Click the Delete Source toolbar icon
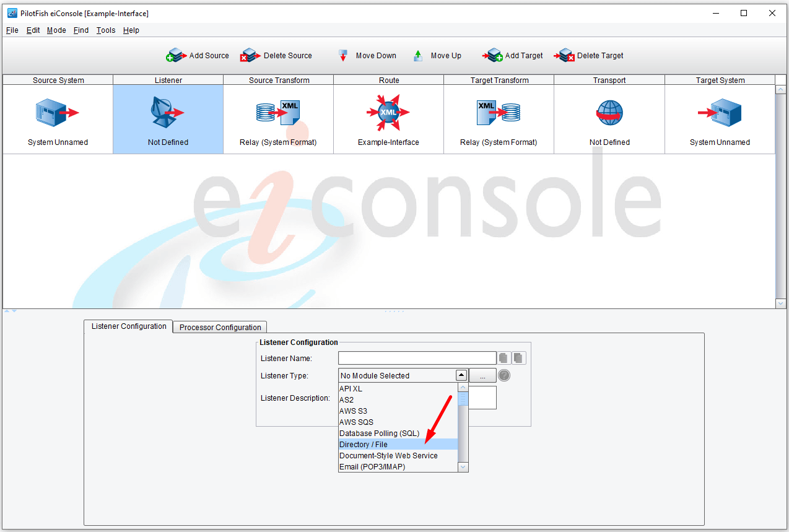Image resolution: width=789 pixels, height=532 pixels. (x=251, y=56)
